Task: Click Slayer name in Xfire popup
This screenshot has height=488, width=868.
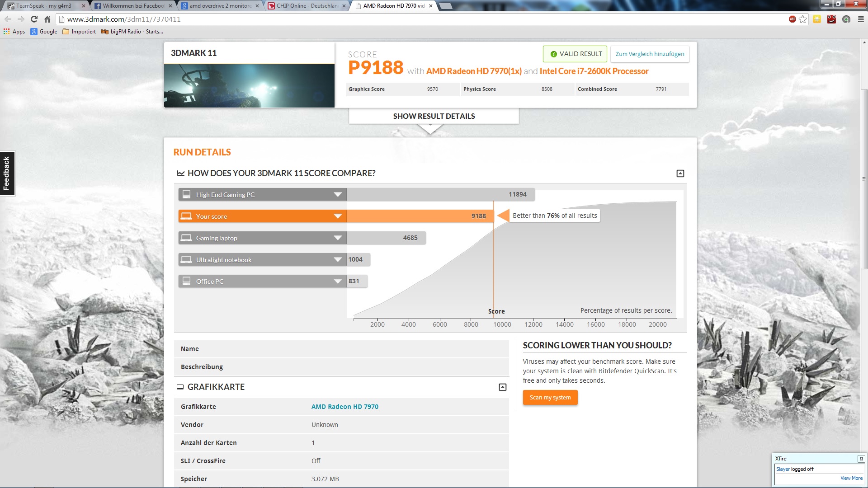Action: pos(783,469)
